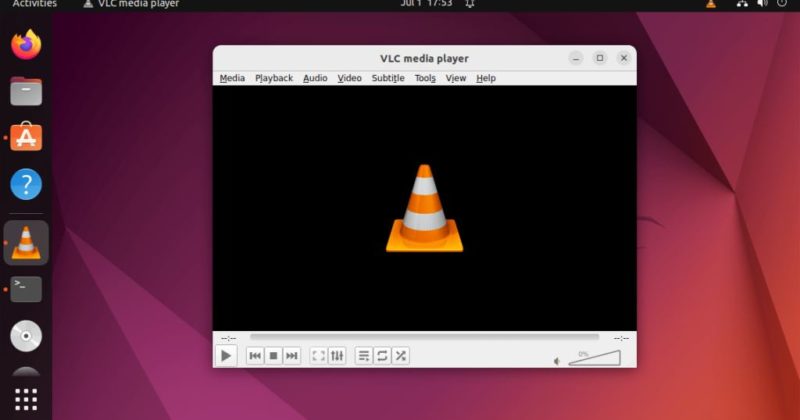Expand the Tools menu
This screenshot has width=800, height=420.
tap(425, 78)
